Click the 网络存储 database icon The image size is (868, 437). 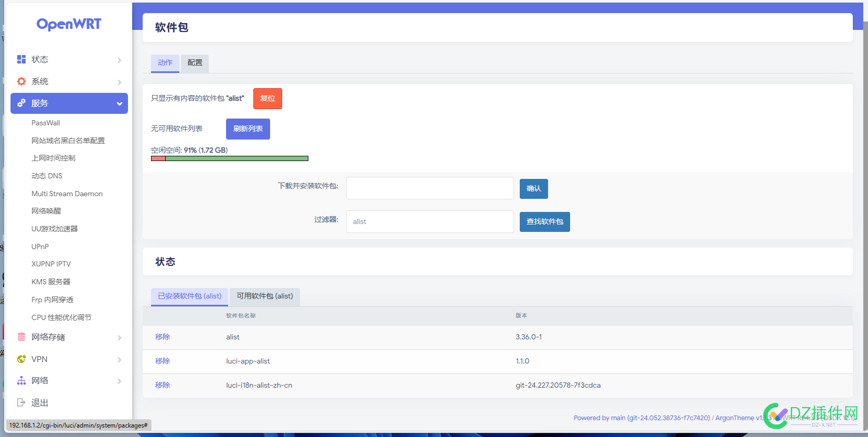[22, 337]
